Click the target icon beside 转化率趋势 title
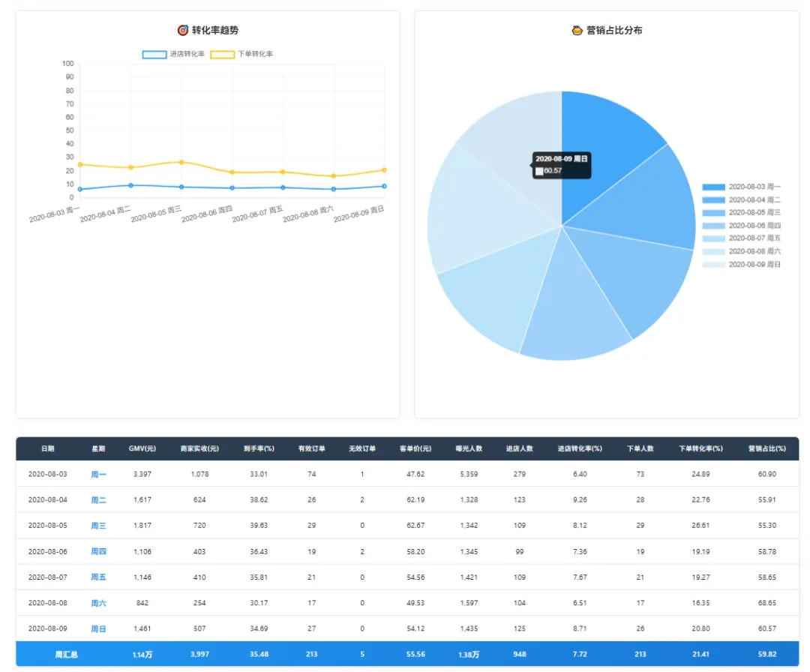This screenshot has height=672, width=810. [183, 31]
